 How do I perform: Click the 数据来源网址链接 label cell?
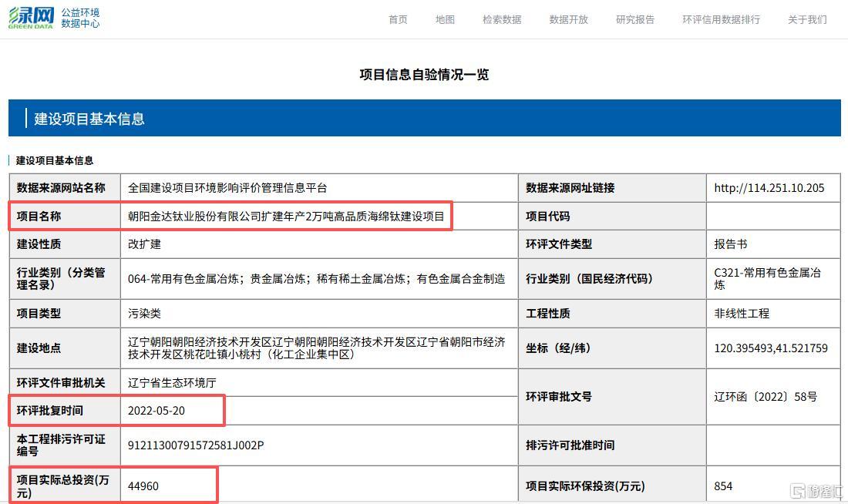(612, 187)
